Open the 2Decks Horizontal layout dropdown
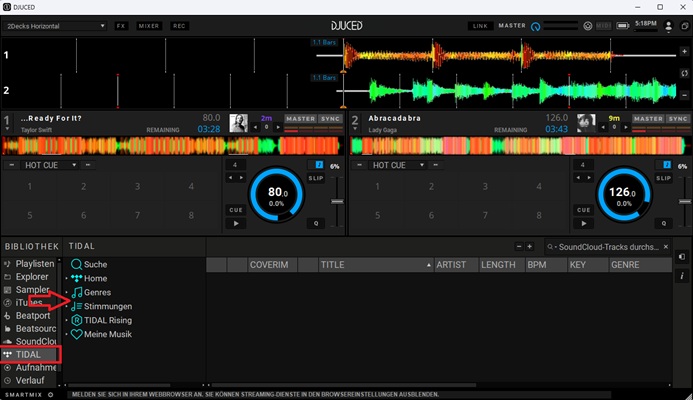The image size is (693, 400). pos(55,26)
